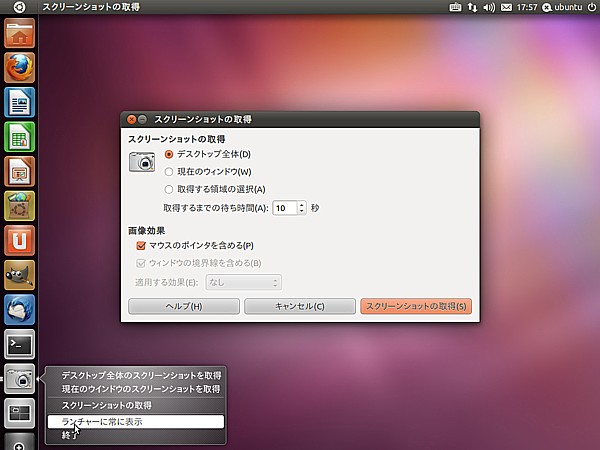Open the network indicator menu

pyautogui.click(x=472, y=7)
